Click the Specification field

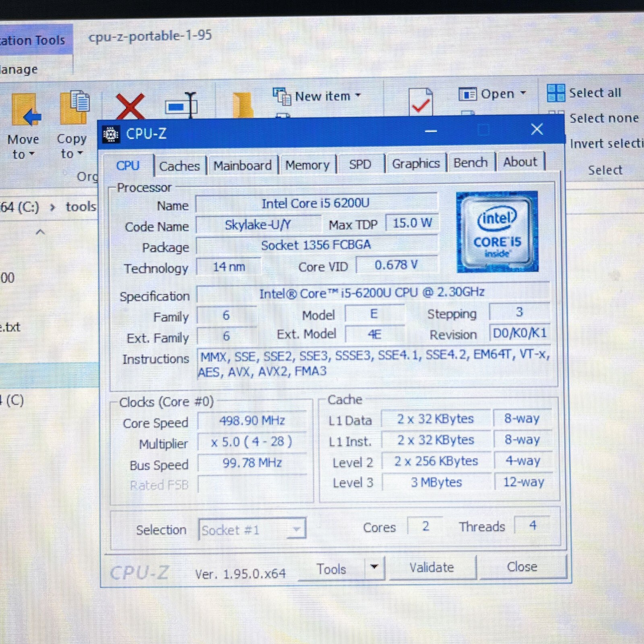(373, 293)
